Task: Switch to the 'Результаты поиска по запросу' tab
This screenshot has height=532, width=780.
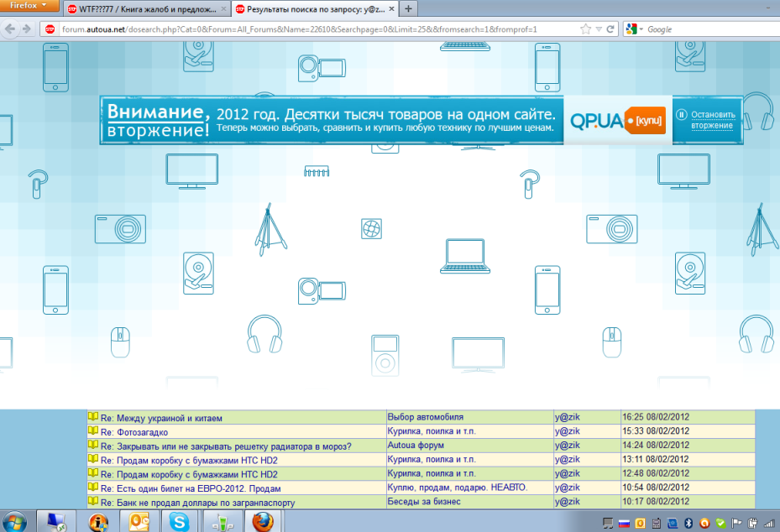Action: point(309,8)
